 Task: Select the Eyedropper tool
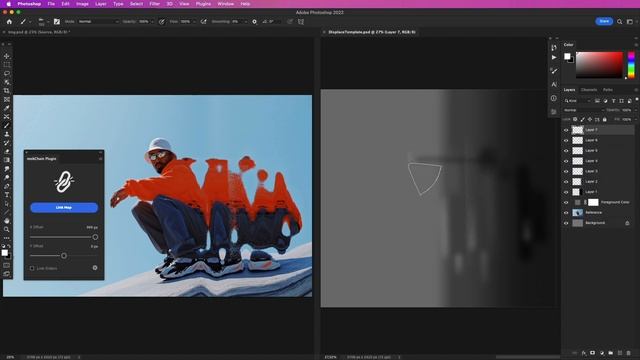(x=7, y=108)
